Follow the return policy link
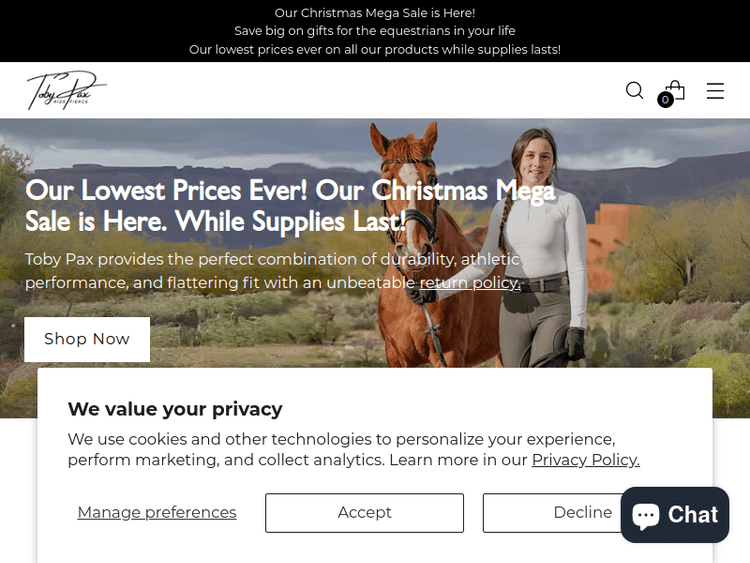750x563 pixels. (x=470, y=283)
